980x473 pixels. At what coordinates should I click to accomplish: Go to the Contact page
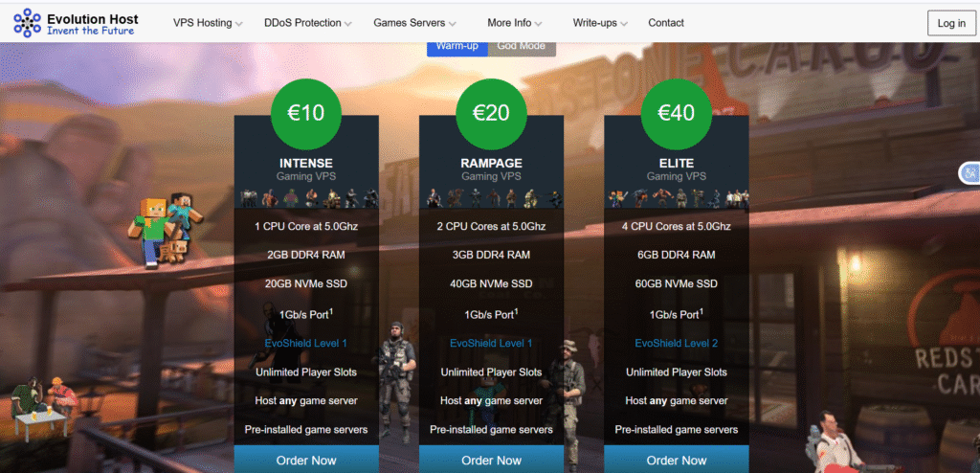click(x=666, y=23)
